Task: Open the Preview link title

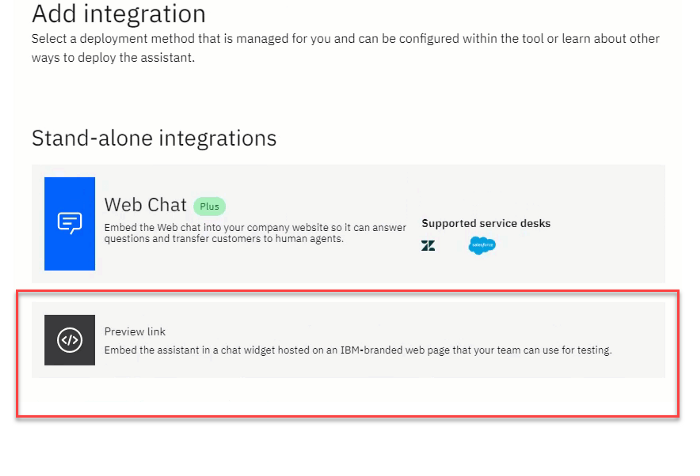Action: coord(135,331)
